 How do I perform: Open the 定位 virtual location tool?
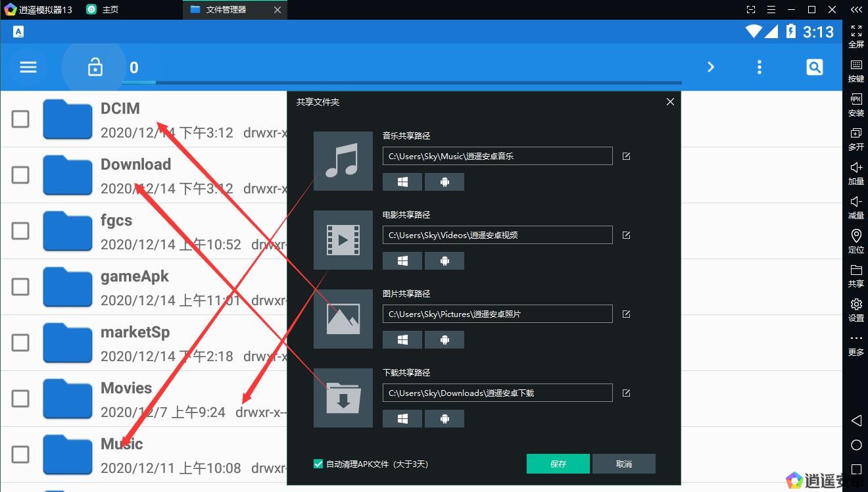click(x=856, y=241)
